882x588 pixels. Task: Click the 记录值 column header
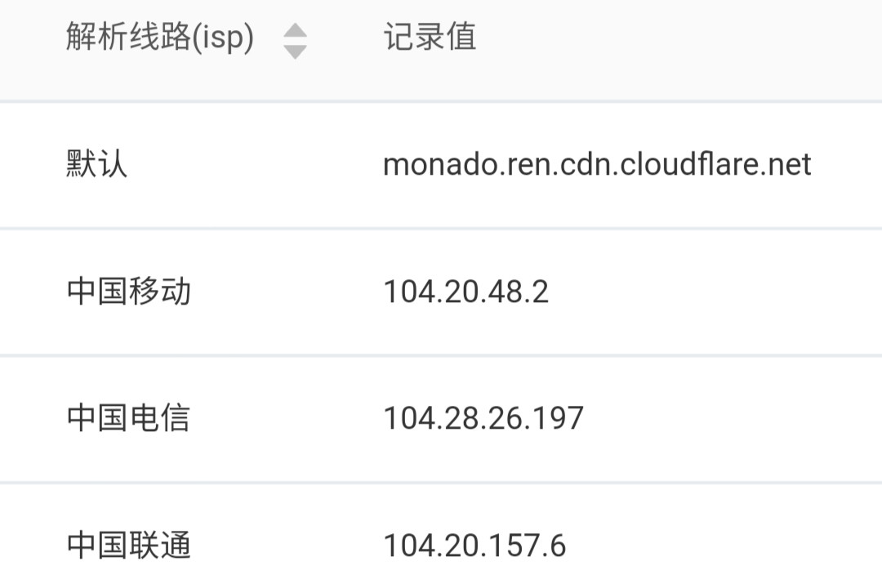click(430, 37)
